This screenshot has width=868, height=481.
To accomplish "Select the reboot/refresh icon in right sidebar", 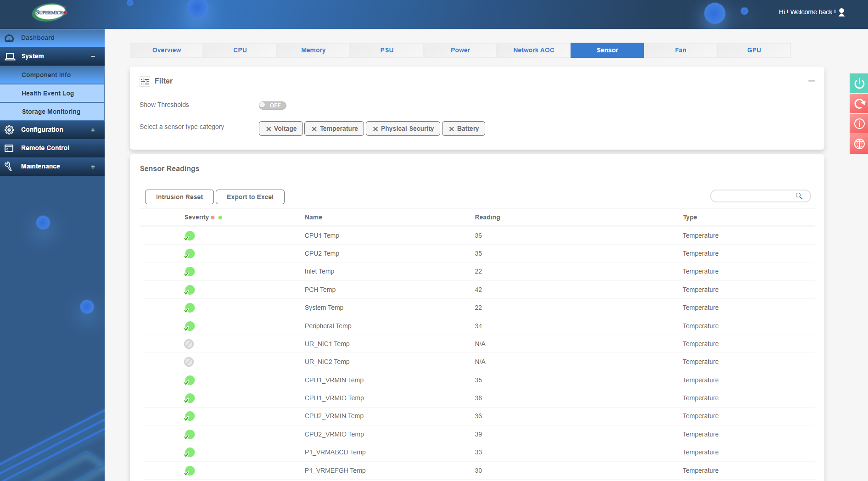I will (x=858, y=104).
